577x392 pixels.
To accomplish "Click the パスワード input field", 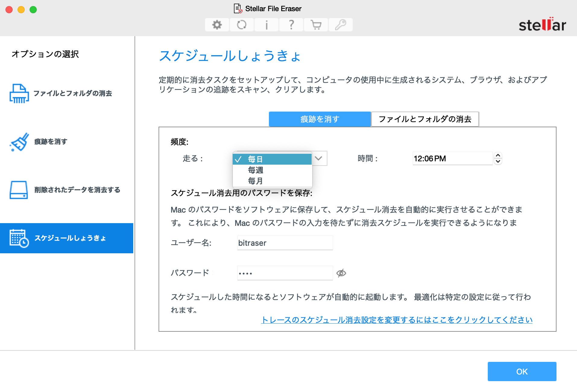I will 285,273.
